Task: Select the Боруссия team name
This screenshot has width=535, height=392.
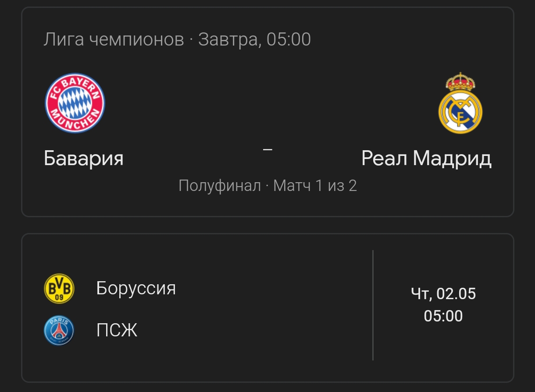Action: tap(136, 289)
